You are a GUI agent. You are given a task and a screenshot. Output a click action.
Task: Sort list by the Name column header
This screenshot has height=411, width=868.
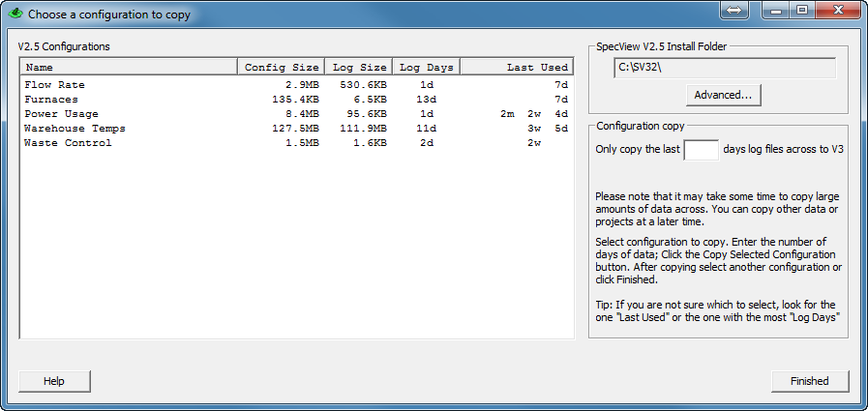pos(129,67)
